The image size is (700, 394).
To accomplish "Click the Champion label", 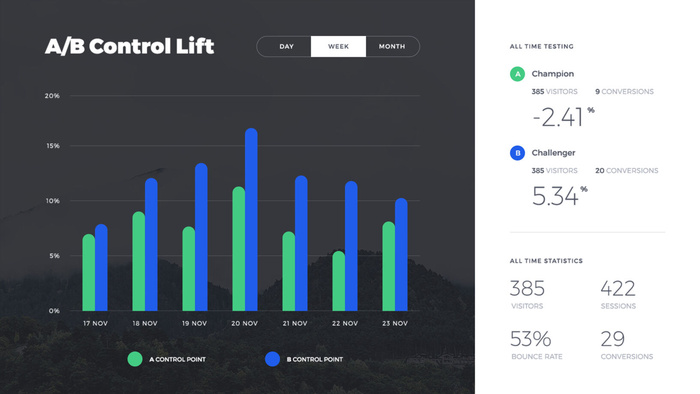I will pyautogui.click(x=553, y=74).
